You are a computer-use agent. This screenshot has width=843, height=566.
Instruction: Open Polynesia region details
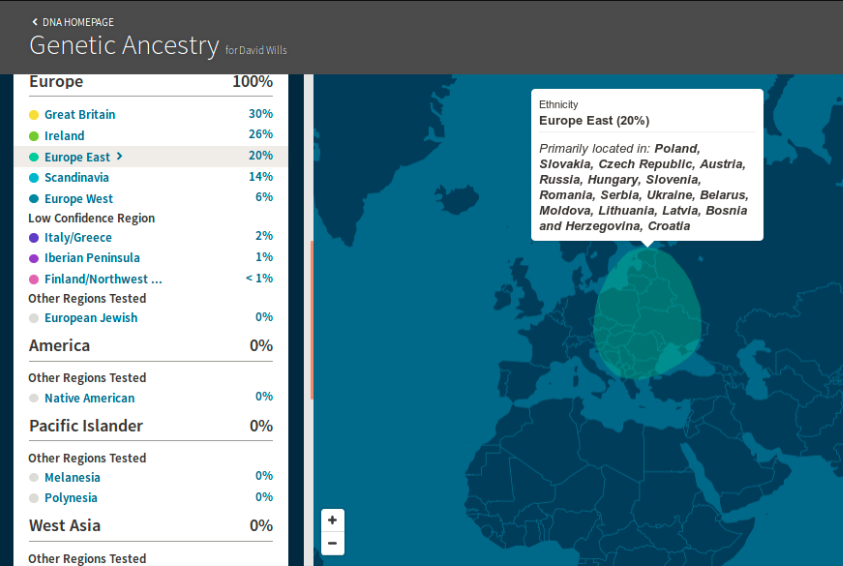71,498
